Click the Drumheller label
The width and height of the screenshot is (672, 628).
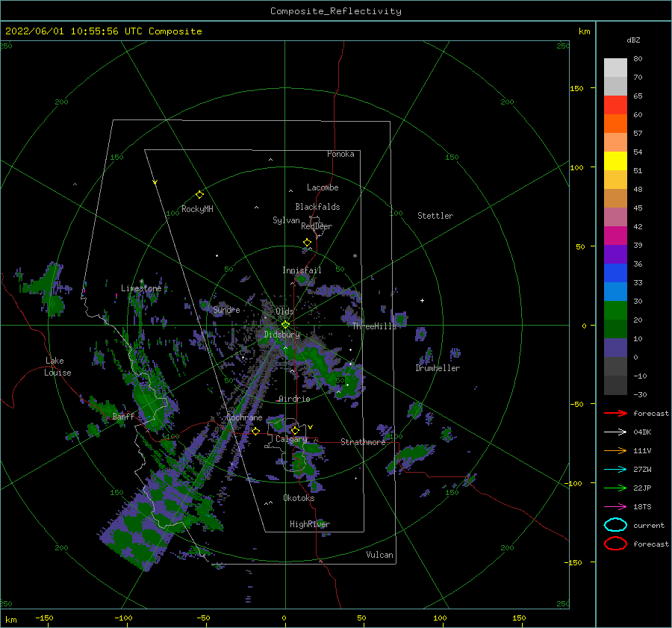click(x=438, y=368)
